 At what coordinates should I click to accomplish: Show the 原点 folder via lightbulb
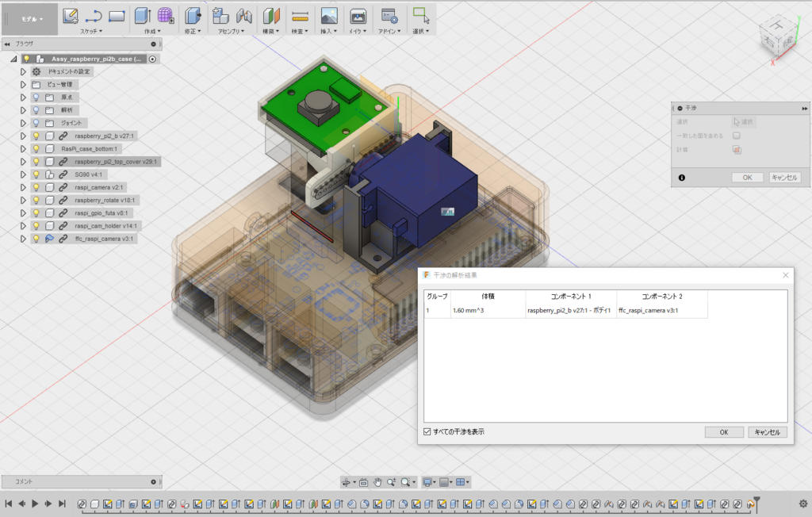coord(36,97)
